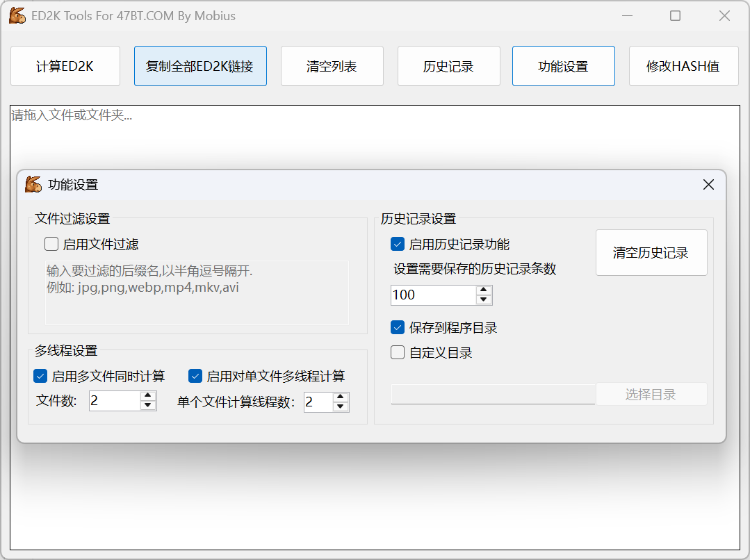Toggle 启用历史记录功能 checkbox
750x560 pixels.
(x=398, y=244)
